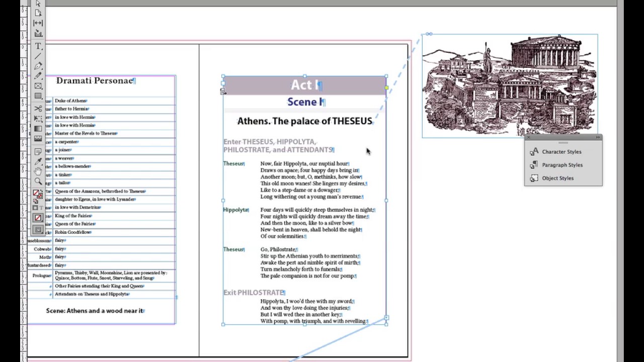Open the Paragraph Styles panel
This screenshot has width=644, height=362.
(x=562, y=165)
